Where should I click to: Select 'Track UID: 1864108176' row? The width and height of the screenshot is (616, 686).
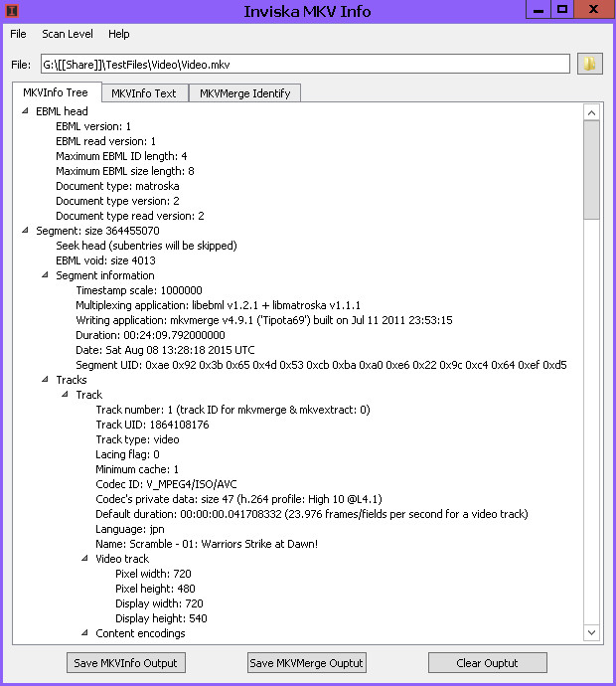[x=152, y=425]
